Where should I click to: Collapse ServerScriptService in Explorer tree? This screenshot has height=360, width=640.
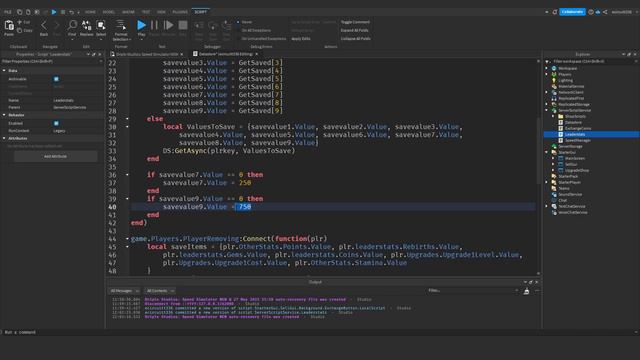(547, 110)
